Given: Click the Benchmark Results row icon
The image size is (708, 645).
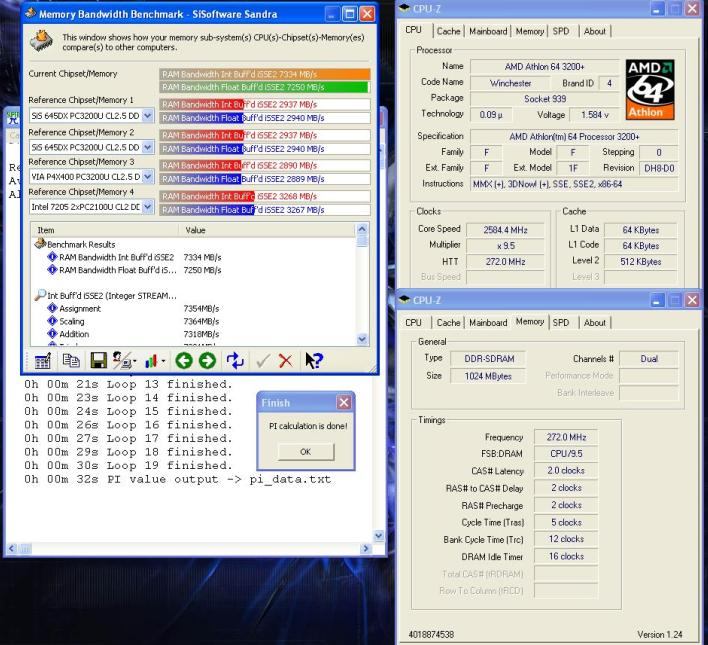Looking at the screenshot, I should coord(40,244).
